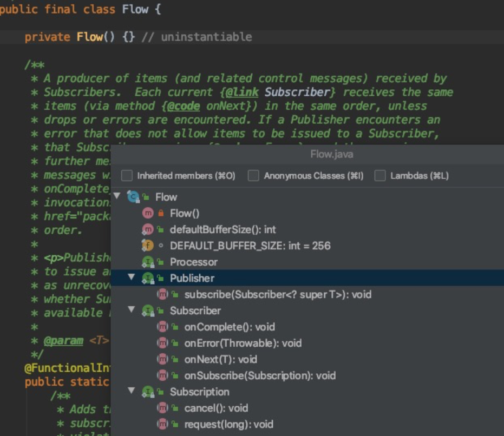This screenshot has height=436, width=504.
Task: Click the public visibility icon beside Processor
Action: click(x=161, y=262)
